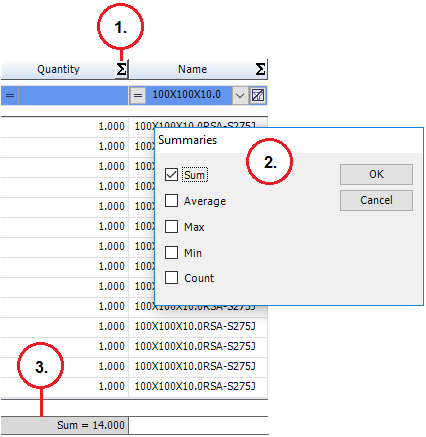Open the Name column sigma summary icon
426x437 pixels.
260,69
